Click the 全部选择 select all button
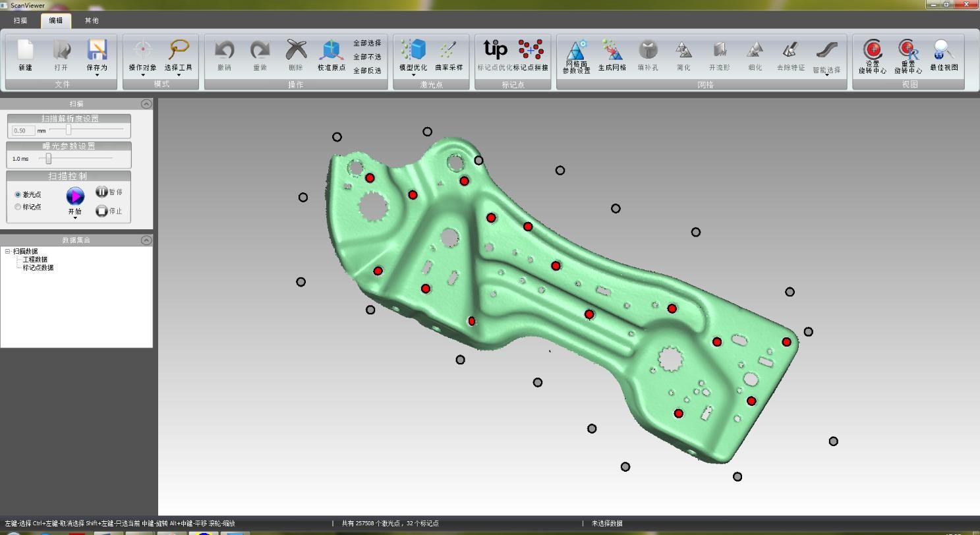The width and height of the screenshot is (980, 535). (367, 43)
